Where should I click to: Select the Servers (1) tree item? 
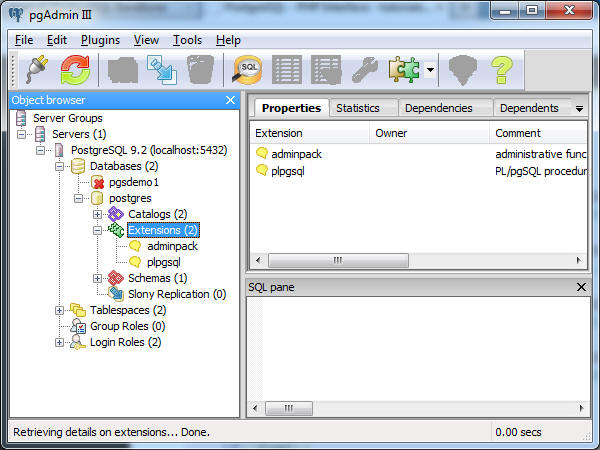79,134
